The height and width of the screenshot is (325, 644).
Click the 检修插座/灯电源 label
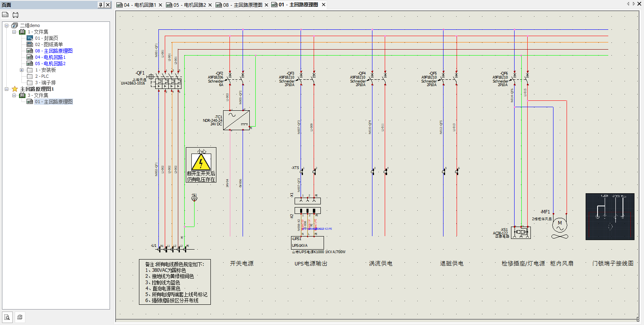tap(523, 263)
